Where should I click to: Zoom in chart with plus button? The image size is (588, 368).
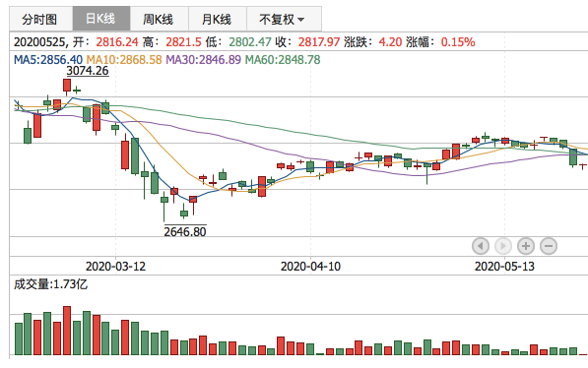526,246
